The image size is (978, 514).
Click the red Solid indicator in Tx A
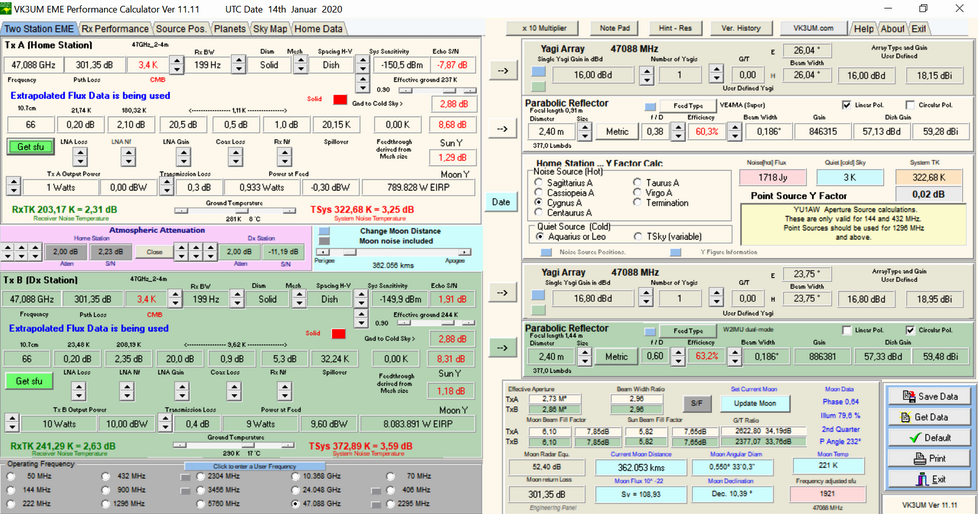click(340, 99)
